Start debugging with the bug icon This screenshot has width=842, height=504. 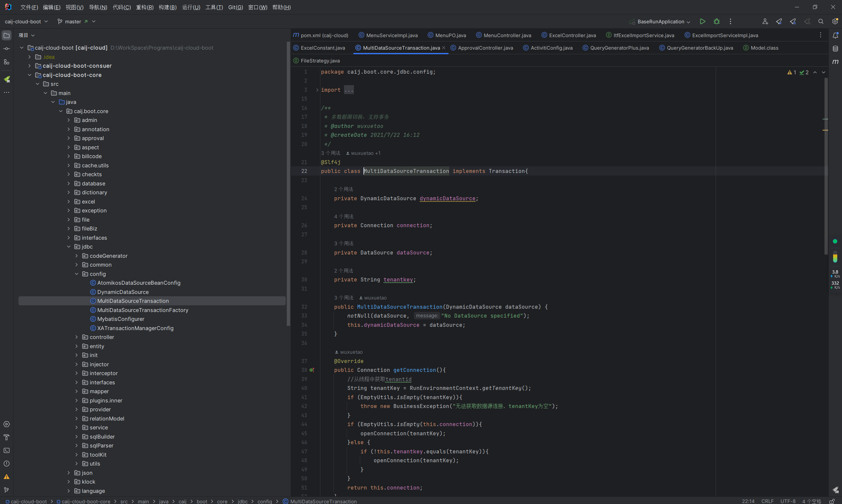716,21
